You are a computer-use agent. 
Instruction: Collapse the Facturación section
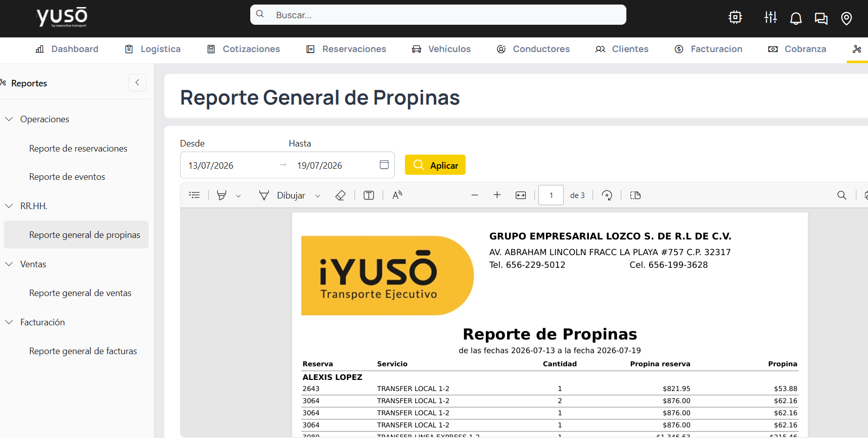pyautogui.click(x=9, y=322)
